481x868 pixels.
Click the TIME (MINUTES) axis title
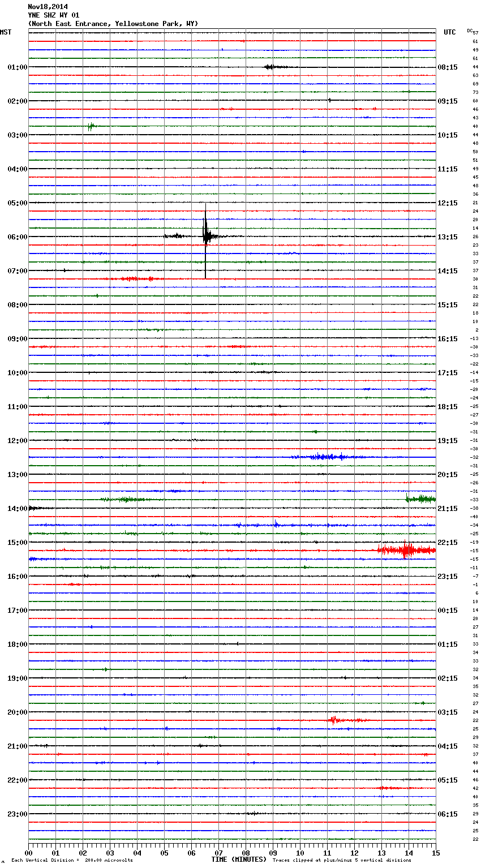click(x=239, y=860)
